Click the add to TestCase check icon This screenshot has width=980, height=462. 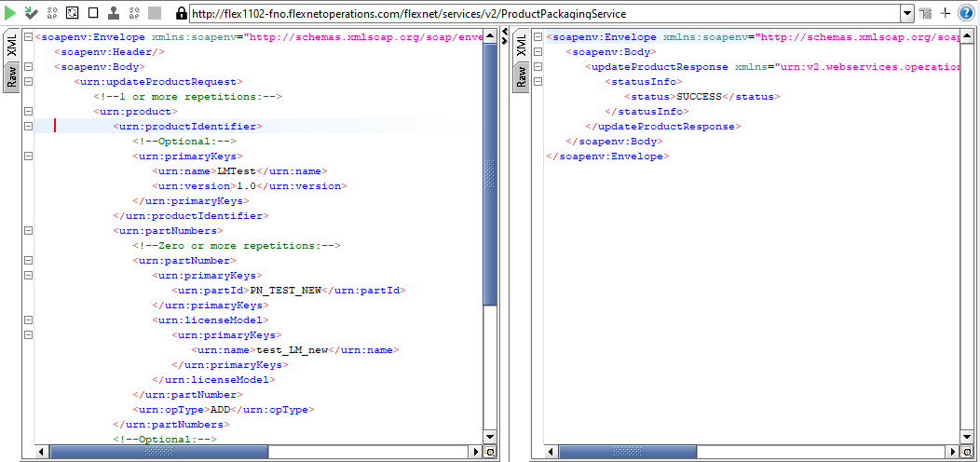point(31,12)
